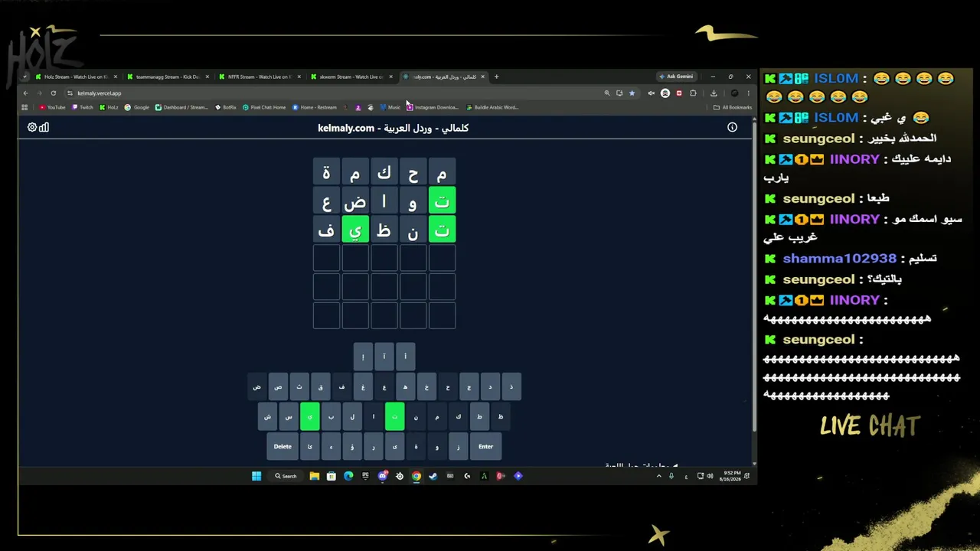Open Discord from the taskbar
The image size is (980, 551).
click(x=383, y=476)
